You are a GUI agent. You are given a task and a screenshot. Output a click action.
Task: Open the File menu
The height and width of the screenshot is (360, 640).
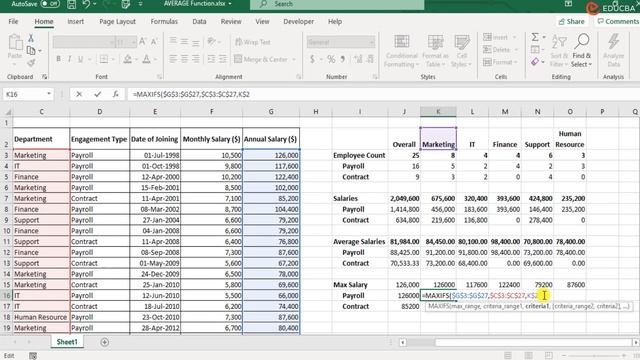pos(13,22)
